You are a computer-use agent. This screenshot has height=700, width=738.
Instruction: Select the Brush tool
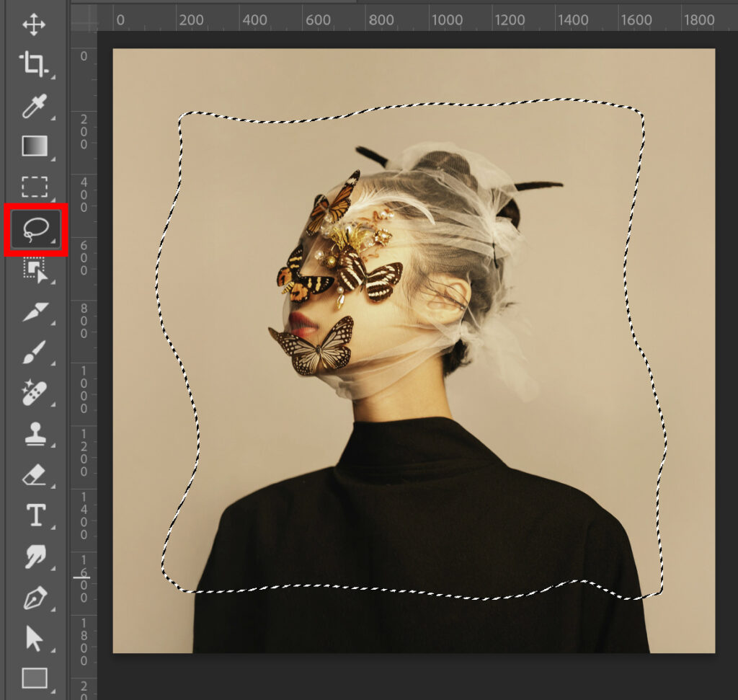(x=34, y=353)
